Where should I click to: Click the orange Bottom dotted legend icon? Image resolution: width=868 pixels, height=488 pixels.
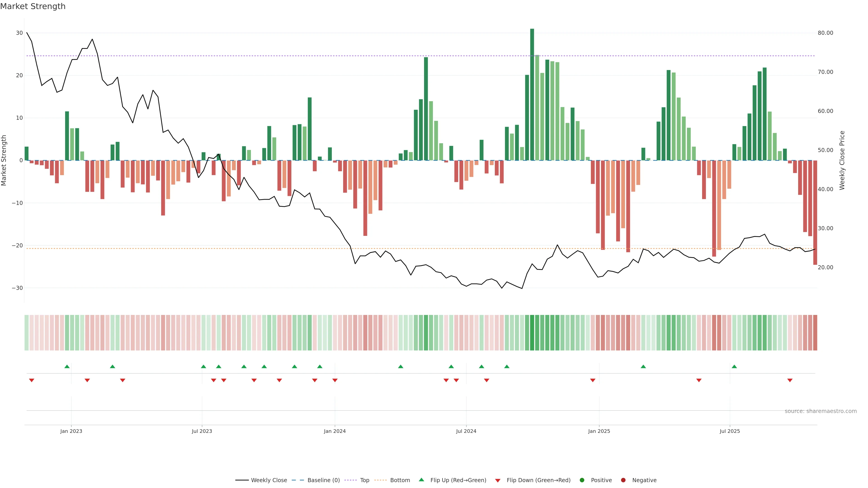380,480
